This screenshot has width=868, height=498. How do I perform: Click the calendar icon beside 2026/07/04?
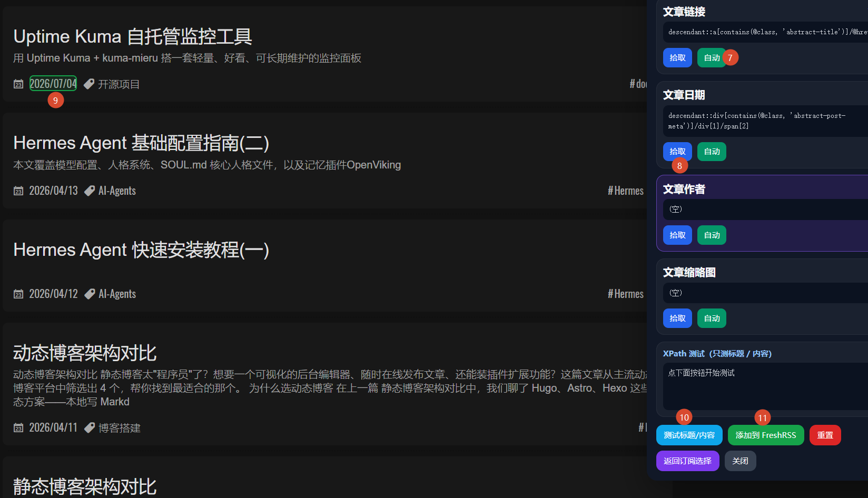[x=18, y=84]
